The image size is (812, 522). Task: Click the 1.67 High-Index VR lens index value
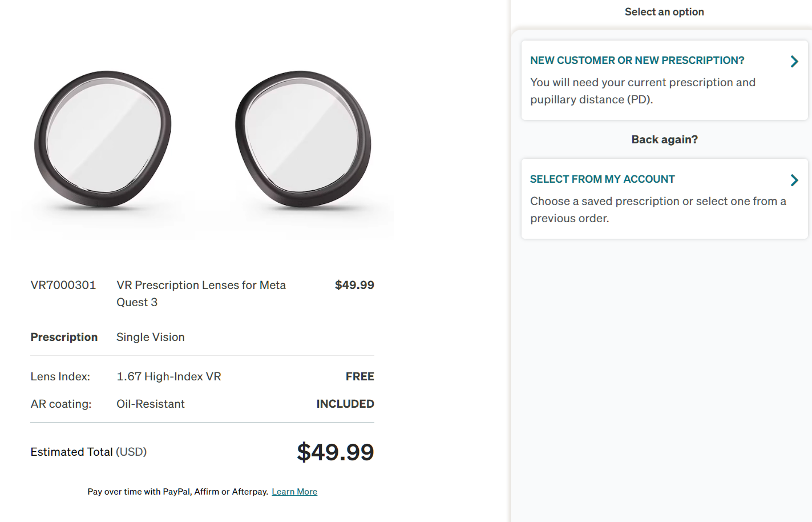pyautogui.click(x=168, y=376)
